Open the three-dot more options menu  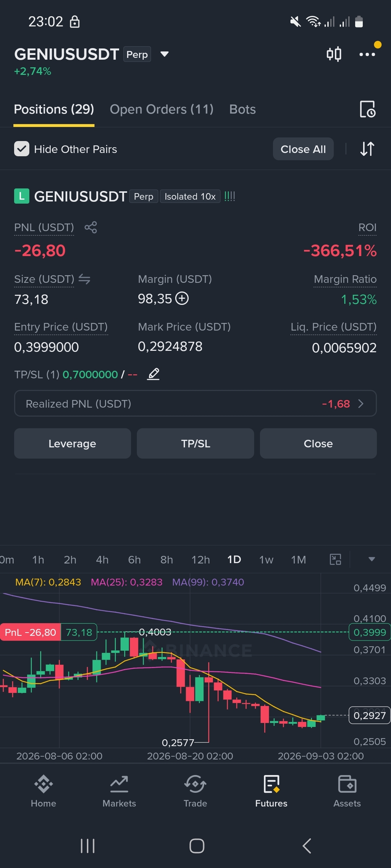[x=367, y=54]
